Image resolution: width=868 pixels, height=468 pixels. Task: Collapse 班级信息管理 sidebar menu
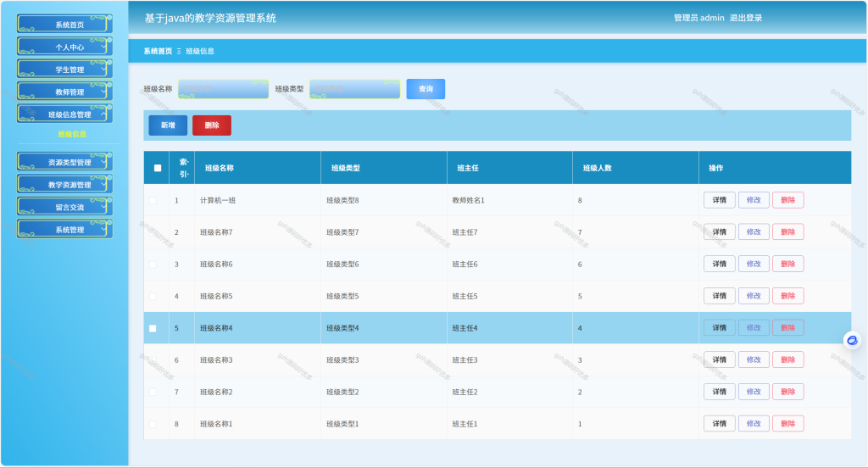point(65,114)
